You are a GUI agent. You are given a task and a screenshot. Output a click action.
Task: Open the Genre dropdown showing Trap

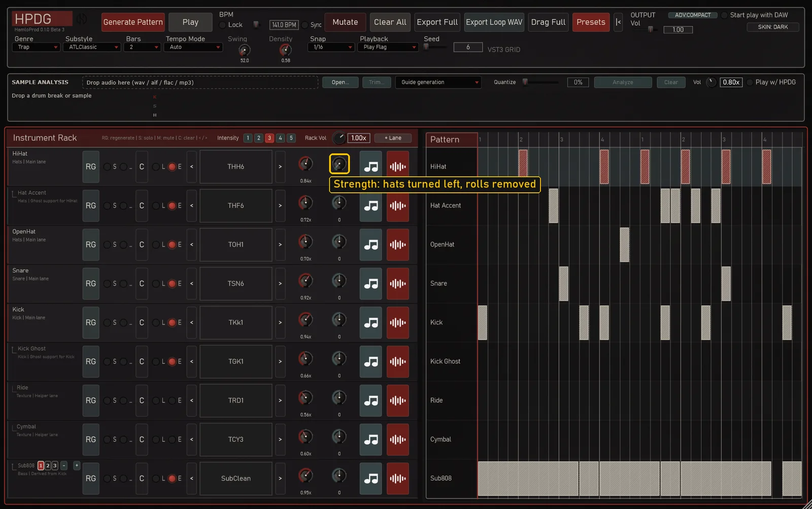click(36, 47)
